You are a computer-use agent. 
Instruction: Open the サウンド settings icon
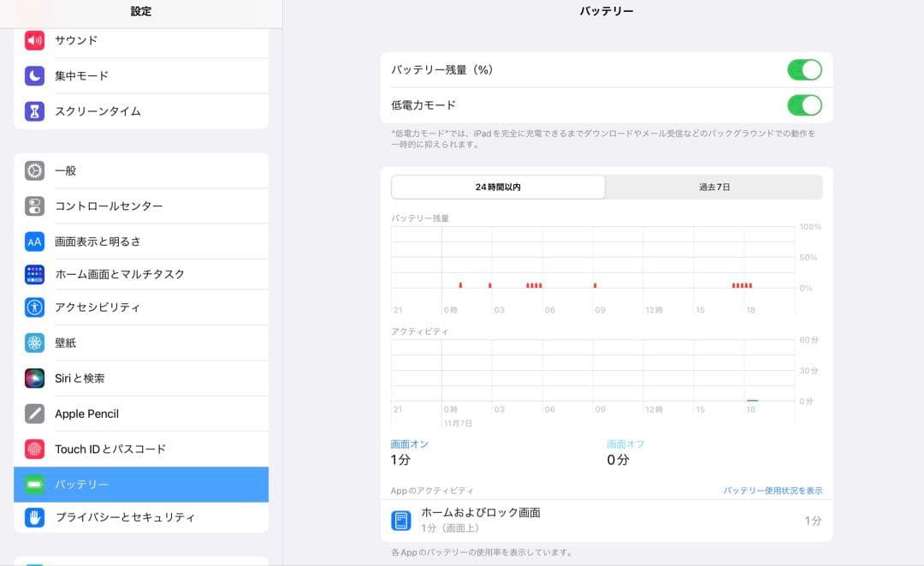[x=34, y=39]
